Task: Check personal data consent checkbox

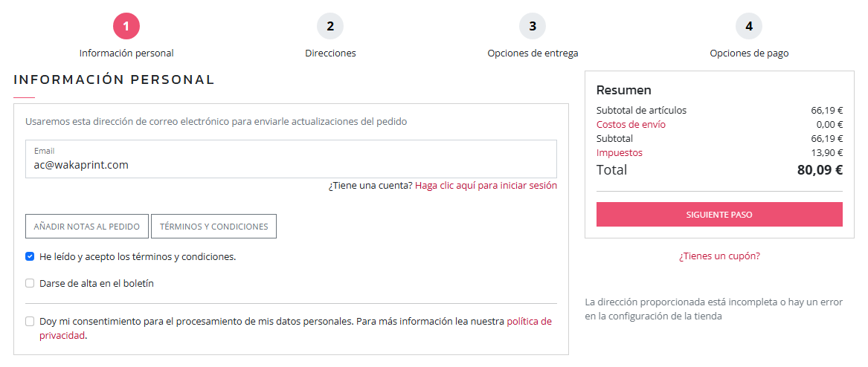Action: (30, 322)
